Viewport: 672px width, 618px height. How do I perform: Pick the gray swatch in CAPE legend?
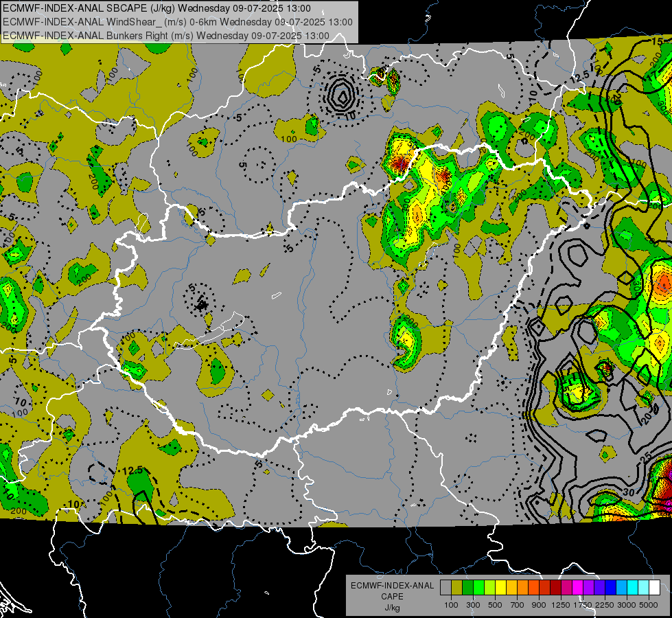point(445,588)
